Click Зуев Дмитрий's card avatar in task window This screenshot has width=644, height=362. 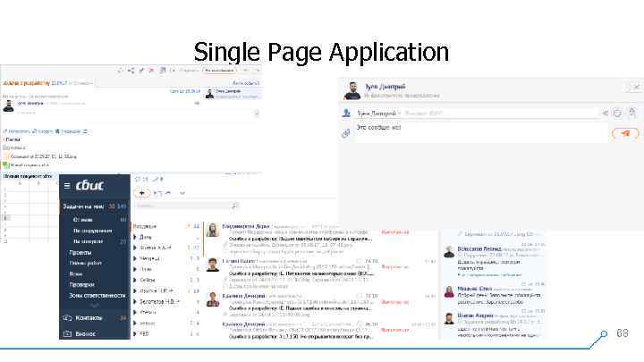(x=209, y=94)
